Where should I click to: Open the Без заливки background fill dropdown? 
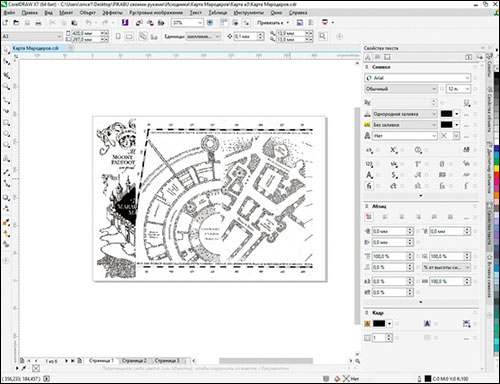[x=434, y=125]
